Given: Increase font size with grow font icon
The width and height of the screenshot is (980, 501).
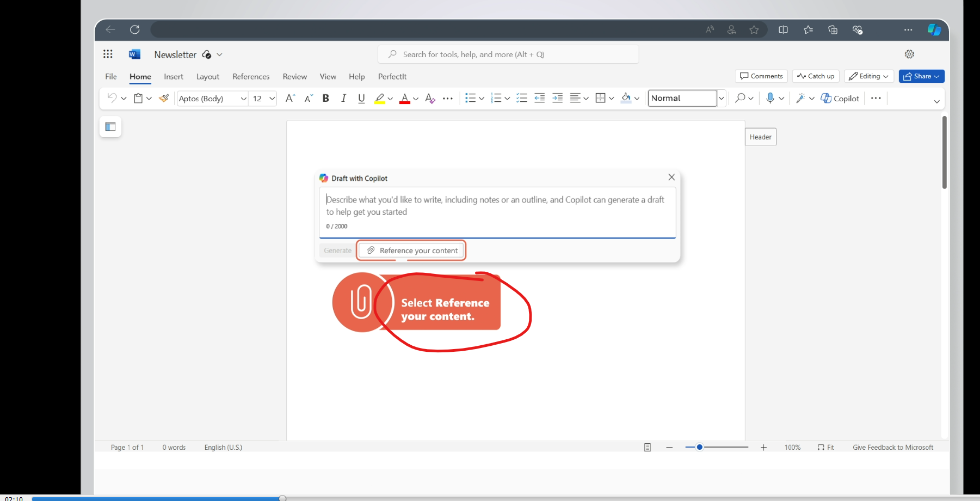Looking at the screenshot, I should [290, 98].
